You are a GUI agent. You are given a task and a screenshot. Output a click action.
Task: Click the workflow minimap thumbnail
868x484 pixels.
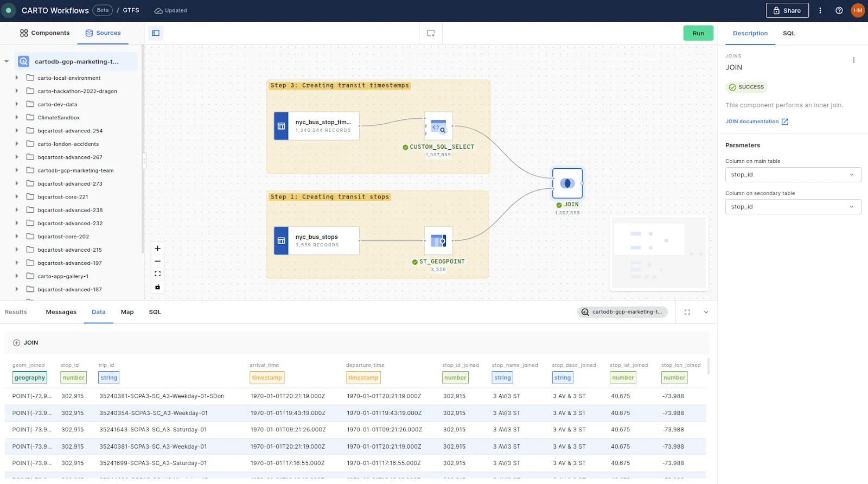[659, 253]
